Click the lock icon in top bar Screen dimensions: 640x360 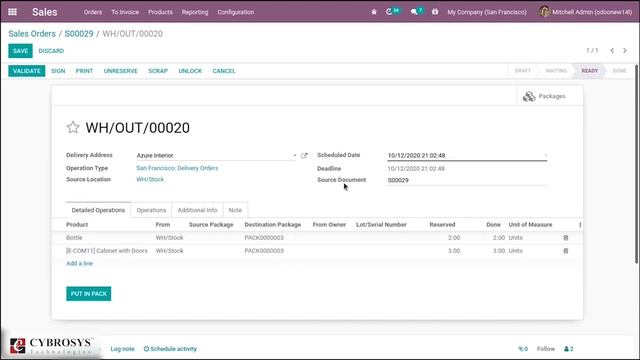point(374,12)
